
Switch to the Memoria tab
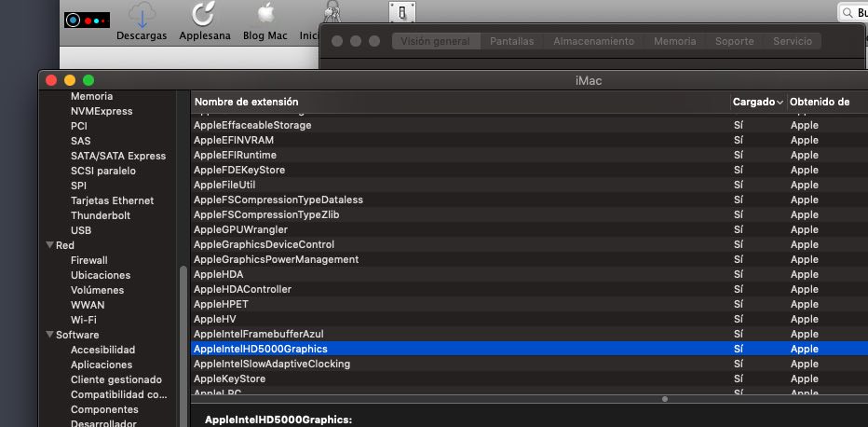click(x=675, y=42)
